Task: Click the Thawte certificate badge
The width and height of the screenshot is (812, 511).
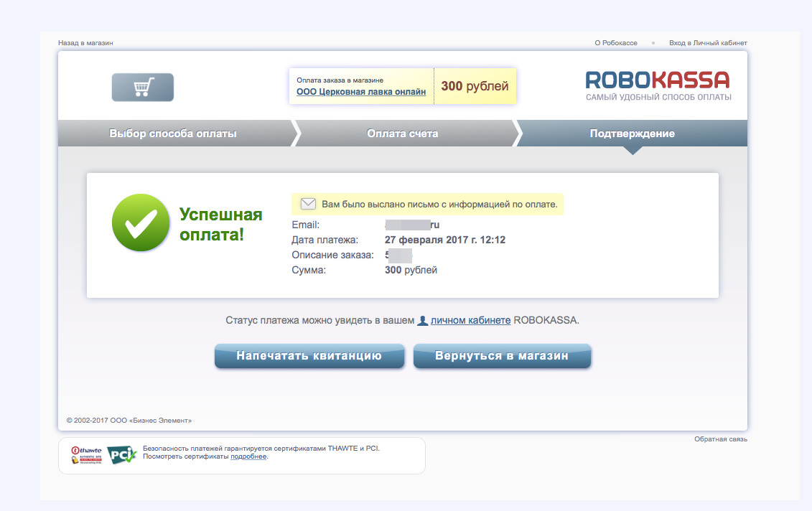Action: tap(86, 455)
